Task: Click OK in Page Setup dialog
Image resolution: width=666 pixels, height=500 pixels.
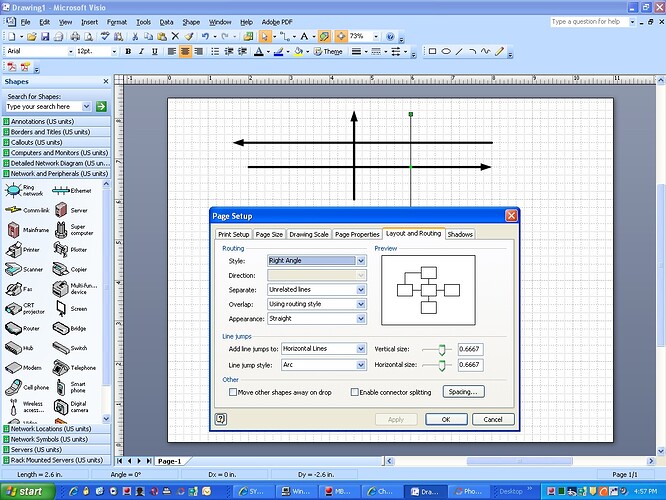Action: 446,419
